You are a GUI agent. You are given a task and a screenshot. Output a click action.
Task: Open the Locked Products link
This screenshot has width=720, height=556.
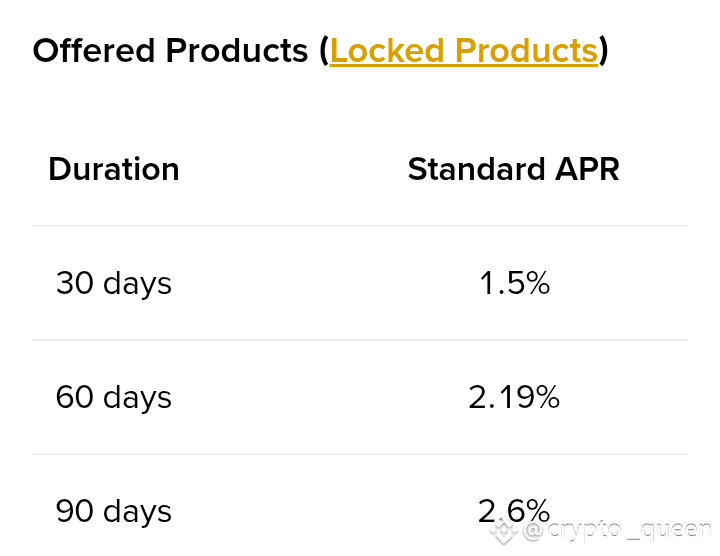tap(464, 50)
